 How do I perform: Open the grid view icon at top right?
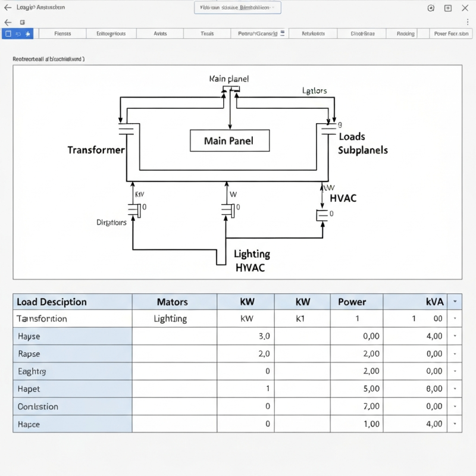pyautogui.click(x=447, y=8)
